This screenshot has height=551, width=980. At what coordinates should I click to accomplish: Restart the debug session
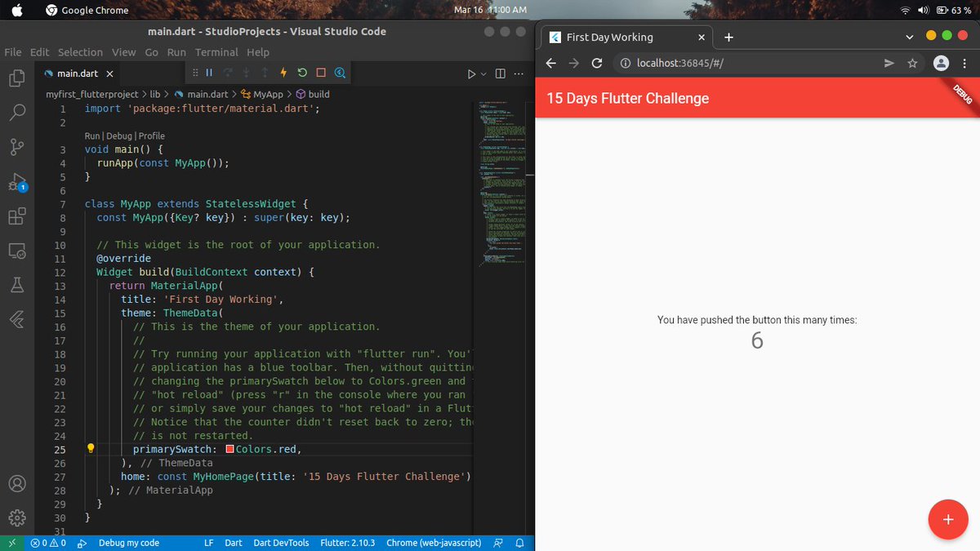click(x=303, y=73)
